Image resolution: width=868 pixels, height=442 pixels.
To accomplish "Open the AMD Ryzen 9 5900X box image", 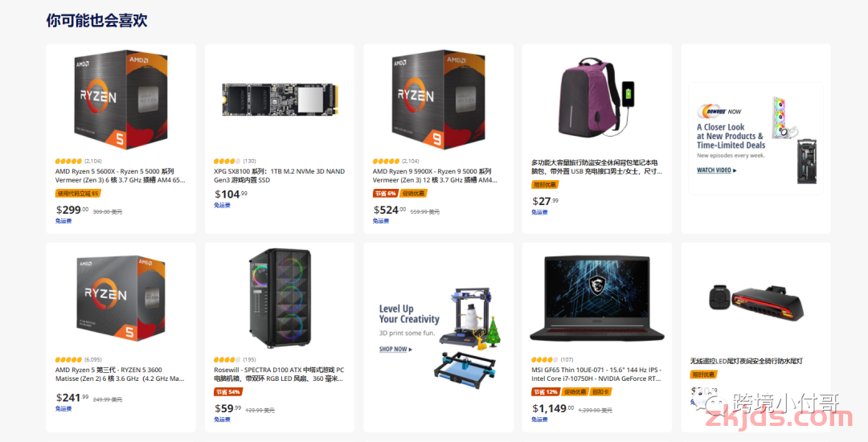I will (439, 100).
